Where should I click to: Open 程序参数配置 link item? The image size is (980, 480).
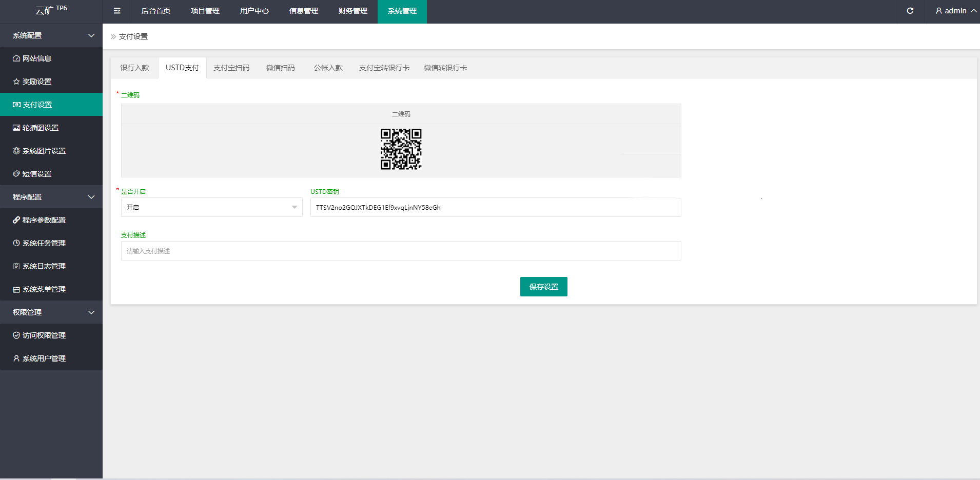(x=44, y=220)
